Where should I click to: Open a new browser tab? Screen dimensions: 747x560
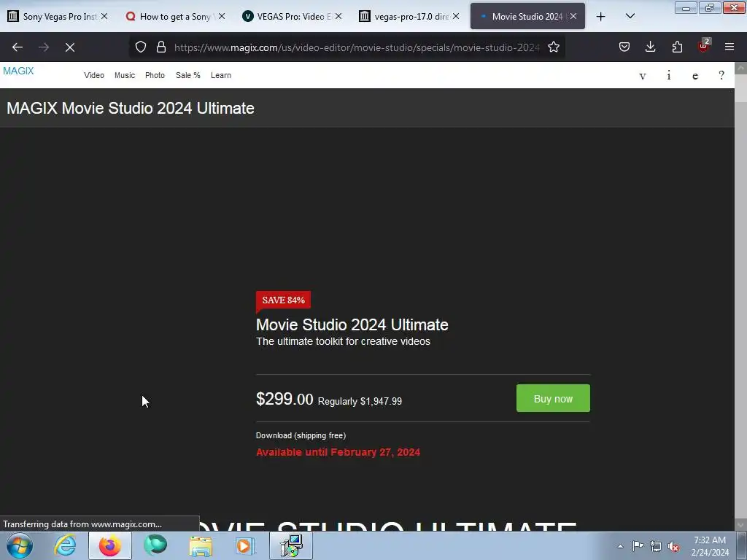(601, 17)
